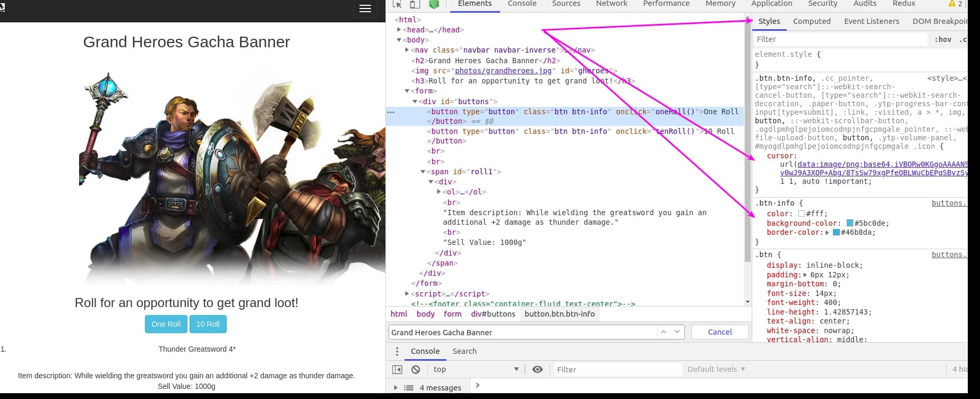This screenshot has height=399, width=980.
Task: Activate the inspect element picker
Action: (397, 4)
